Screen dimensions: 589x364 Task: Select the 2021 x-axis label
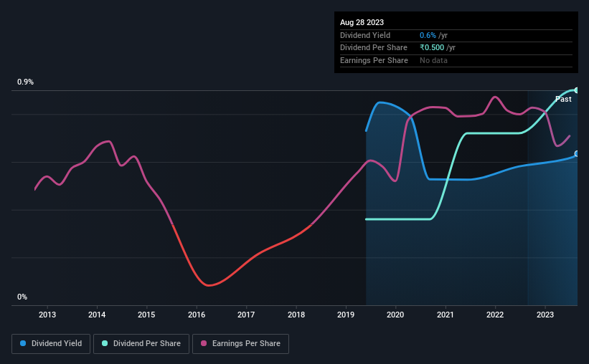(445, 315)
